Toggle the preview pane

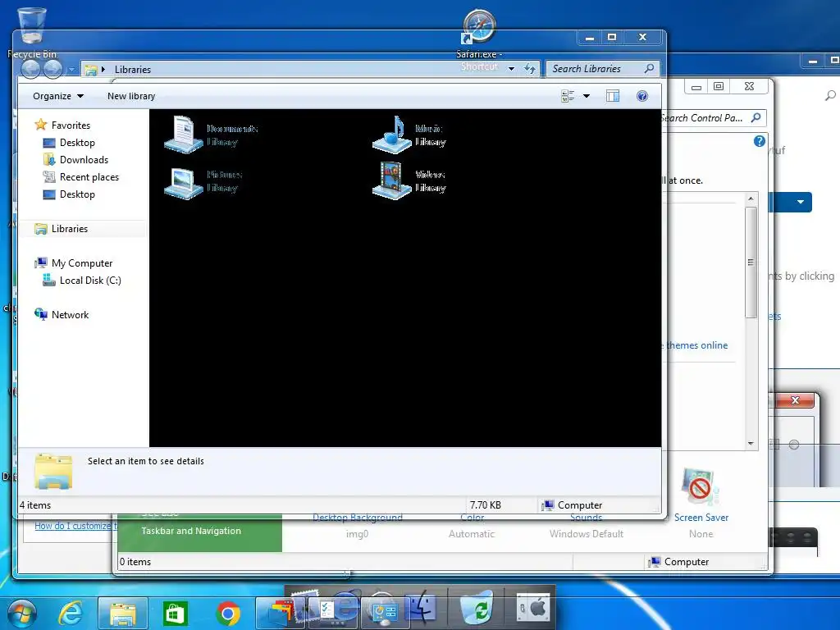coord(613,96)
